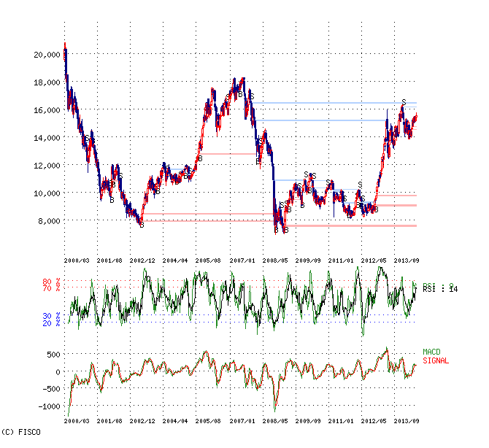Click 2013/09 date under the MACD chart
Image resolution: width=489 pixels, height=448 pixels.
point(407,421)
